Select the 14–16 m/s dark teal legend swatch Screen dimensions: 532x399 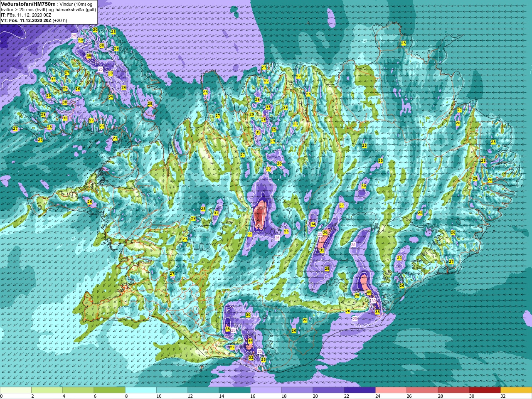click(234, 390)
